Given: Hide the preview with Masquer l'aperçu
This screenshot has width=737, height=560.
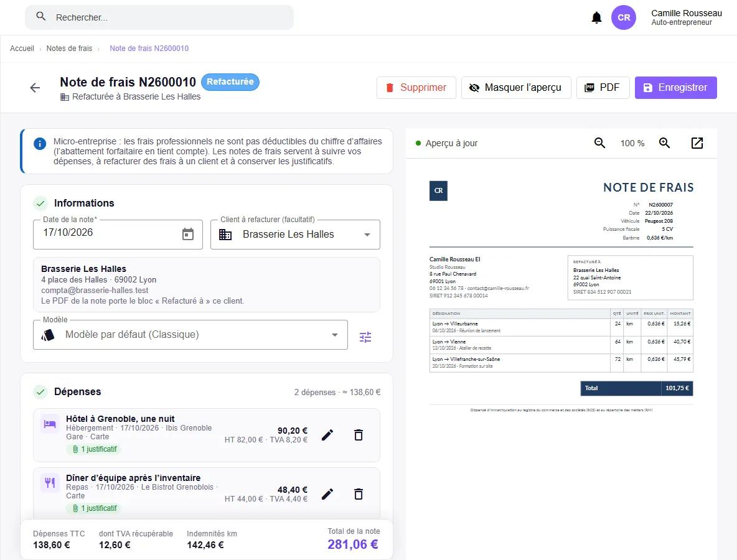Looking at the screenshot, I should [x=516, y=88].
